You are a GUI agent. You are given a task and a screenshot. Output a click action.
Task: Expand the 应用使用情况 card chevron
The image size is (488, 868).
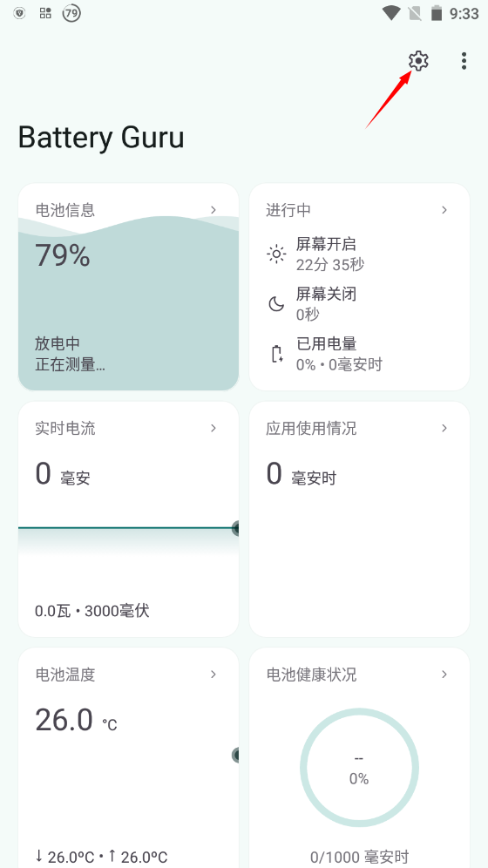click(x=444, y=428)
